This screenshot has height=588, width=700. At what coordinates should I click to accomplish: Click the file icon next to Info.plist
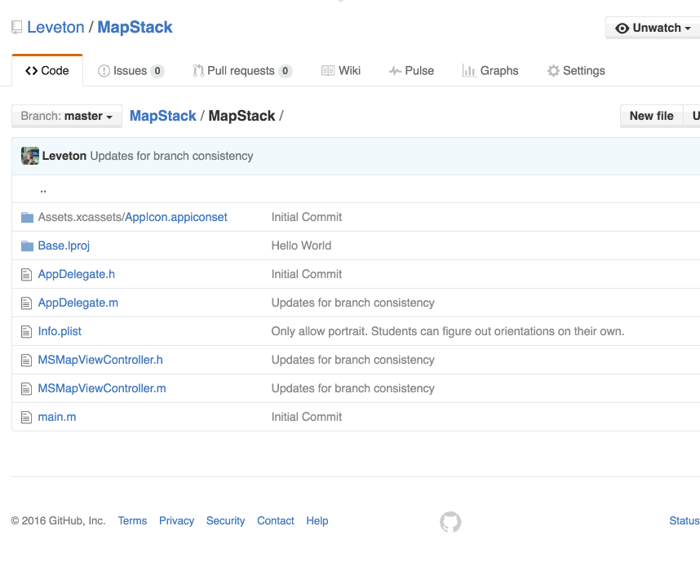(x=27, y=331)
